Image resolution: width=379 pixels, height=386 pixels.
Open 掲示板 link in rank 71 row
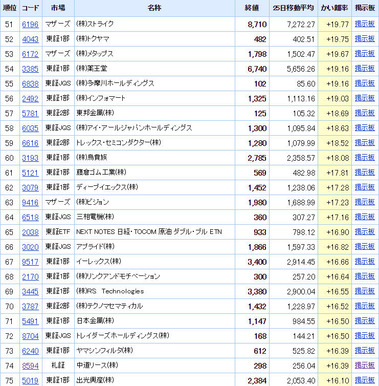365,321
